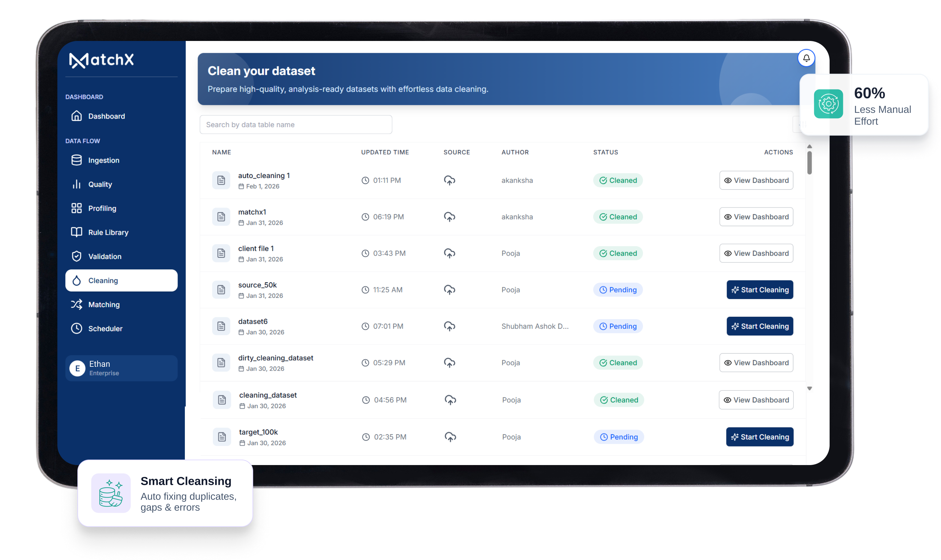Screen dimensions: 941x560
Task: Select the Cleaning menu item
Action: point(121,280)
